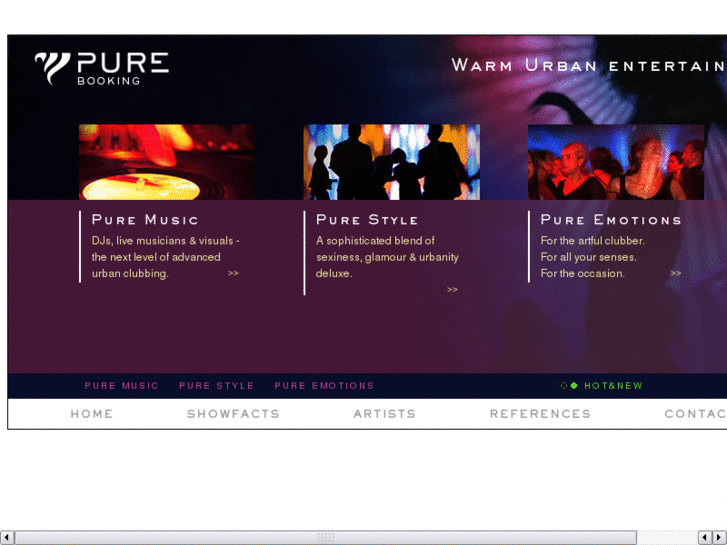Open the Artists navigation item
Image resolution: width=727 pixels, height=545 pixels.
pos(385,414)
